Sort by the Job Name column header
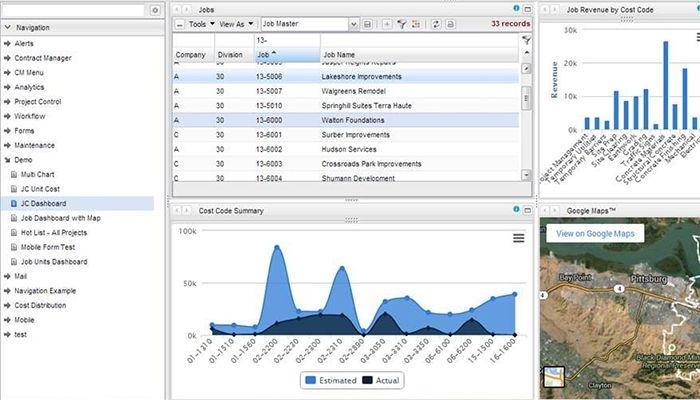700x400 pixels. (x=420, y=55)
